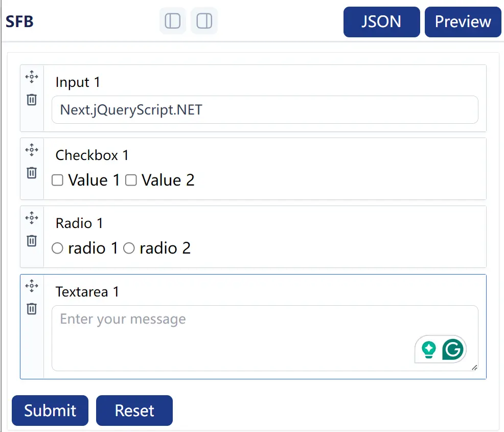Delete the Checkbox 1 field
504x432 pixels.
click(x=32, y=173)
